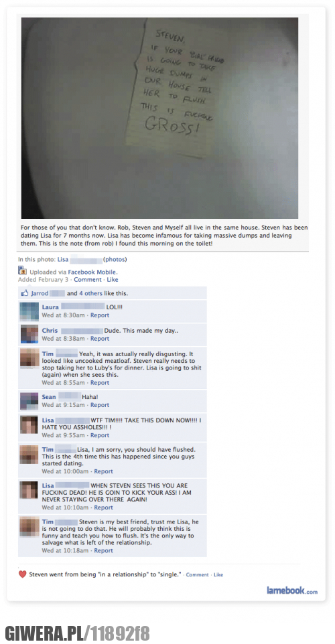The image size is (335, 644).
Task: Report Lisa's 9:55am comment
Action: [x=100, y=435]
